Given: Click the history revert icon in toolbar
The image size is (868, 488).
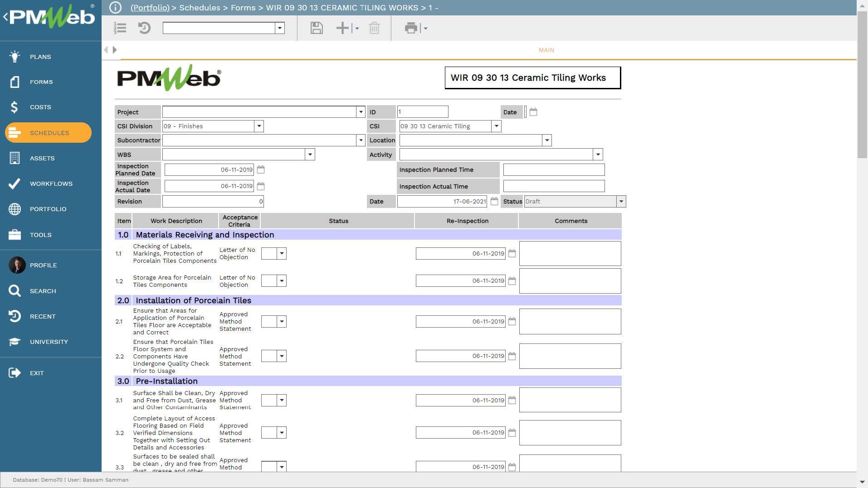Looking at the screenshot, I should coord(144,28).
